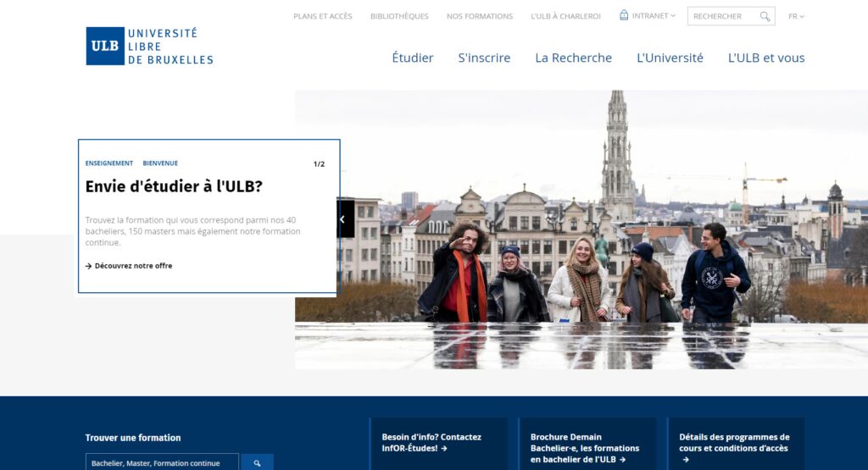
Task: Focus the Trouver une formation input field
Action: (161, 462)
